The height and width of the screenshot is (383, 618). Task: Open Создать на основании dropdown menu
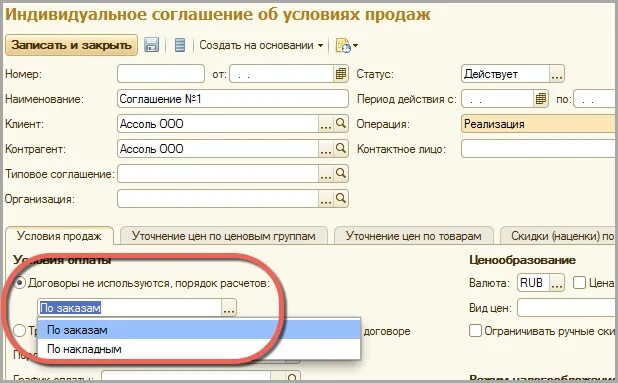pos(261,45)
